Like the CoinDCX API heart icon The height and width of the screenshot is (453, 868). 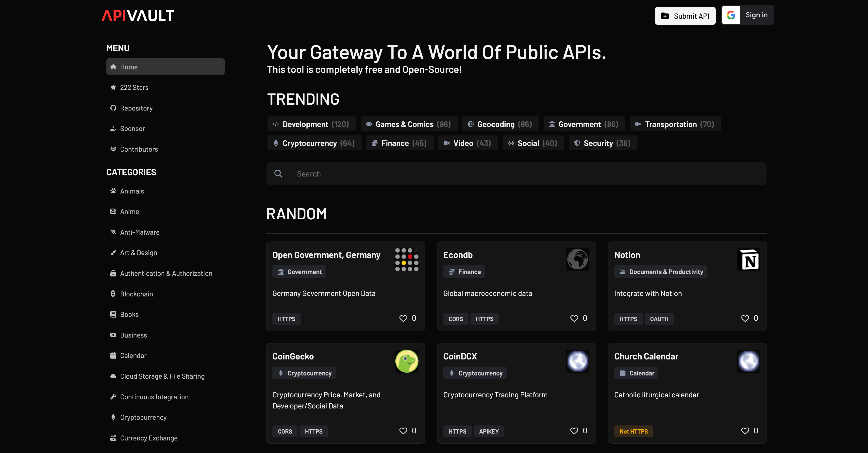pos(574,431)
